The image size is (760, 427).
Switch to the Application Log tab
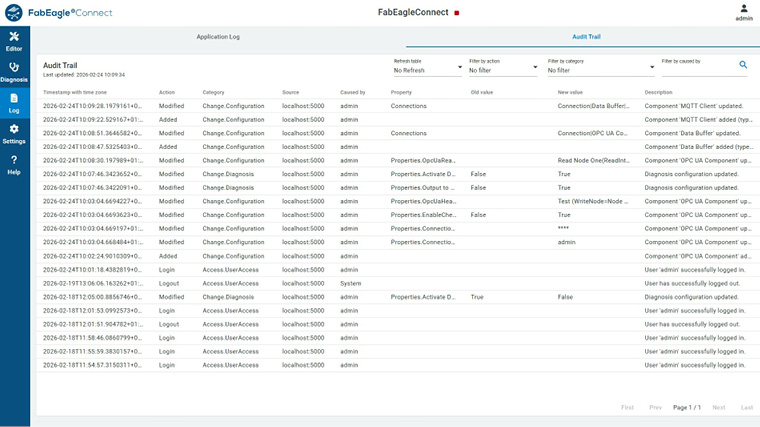218,37
